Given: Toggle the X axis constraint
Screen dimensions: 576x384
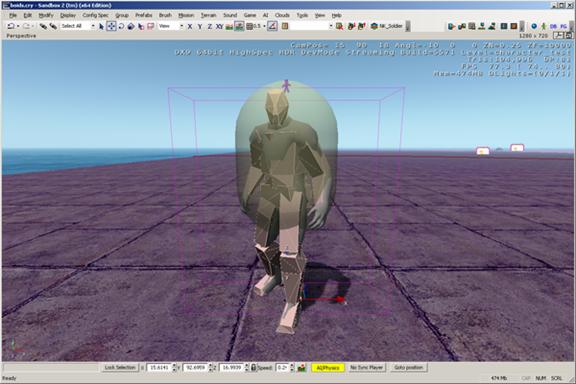Looking at the screenshot, I should coord(190,26).
